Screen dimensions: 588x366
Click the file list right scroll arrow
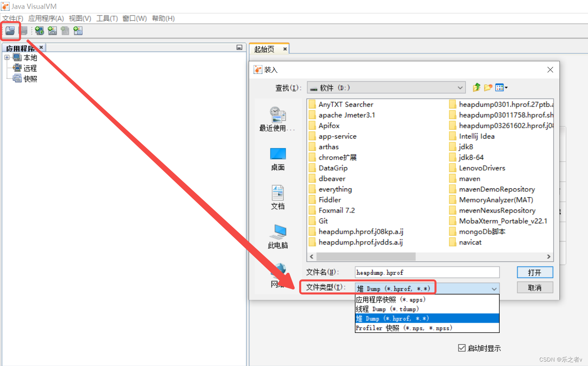(549, 257)
